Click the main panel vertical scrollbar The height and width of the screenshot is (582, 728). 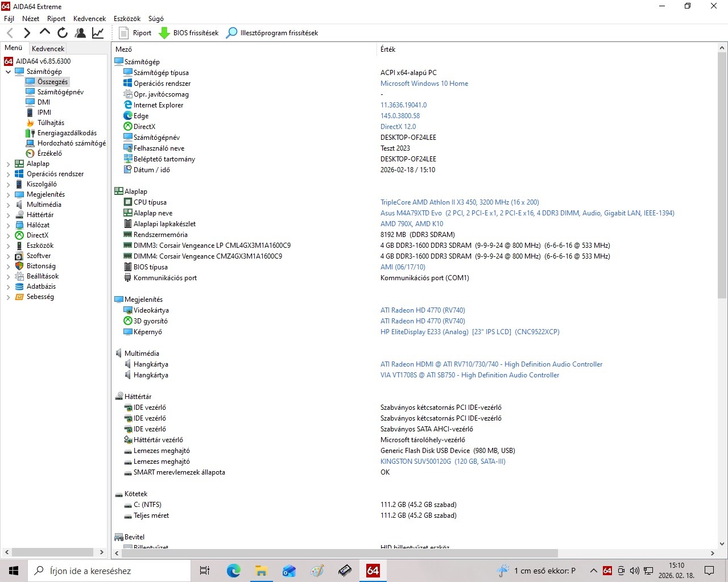click(722, 175)
